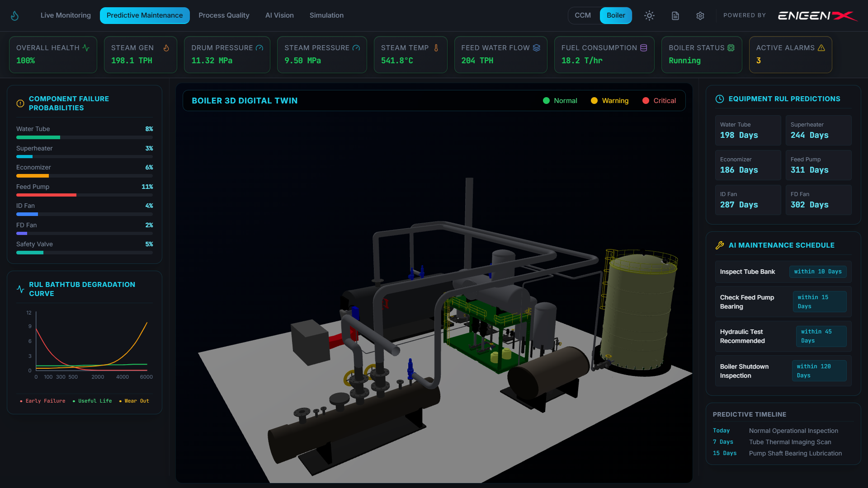Viewport: 868px width, 488px height.
Task: Switch to the CCM view
Action: (x=583, y=15)
